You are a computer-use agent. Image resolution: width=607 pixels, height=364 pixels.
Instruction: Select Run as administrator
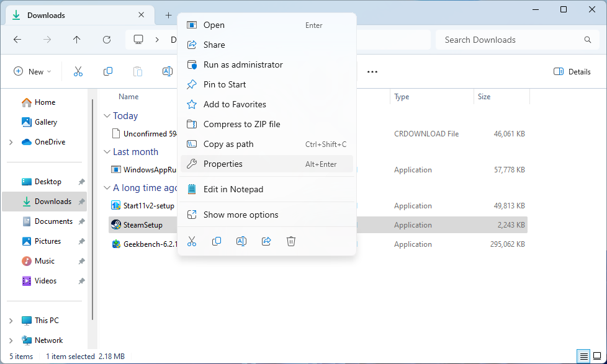click(267, 64)
